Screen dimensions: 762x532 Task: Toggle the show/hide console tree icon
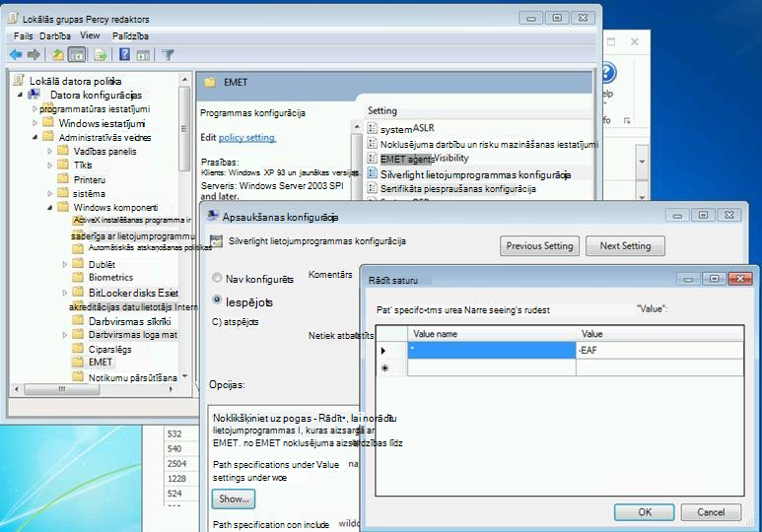[77, 55]
